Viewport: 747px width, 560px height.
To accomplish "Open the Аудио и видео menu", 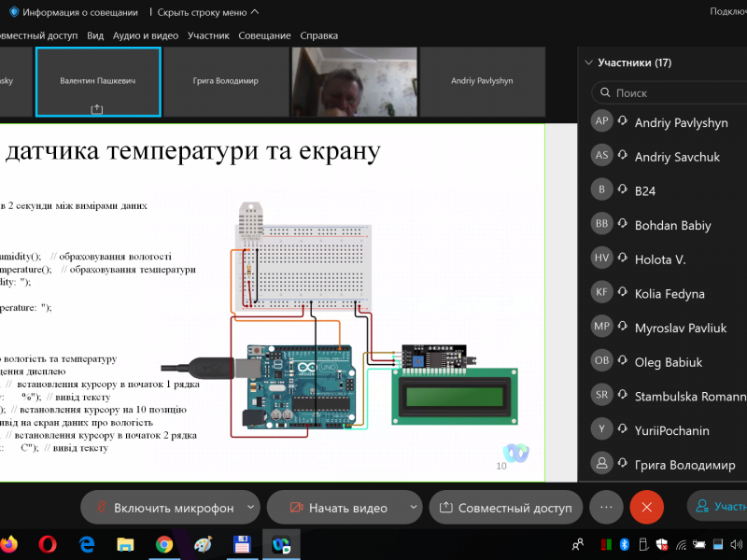I will 145,35.
